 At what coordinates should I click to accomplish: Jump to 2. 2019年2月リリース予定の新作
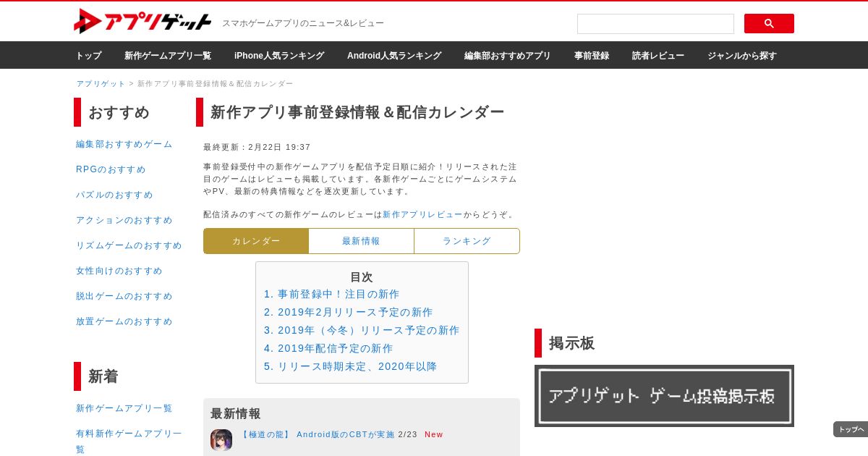coord(348,312)
